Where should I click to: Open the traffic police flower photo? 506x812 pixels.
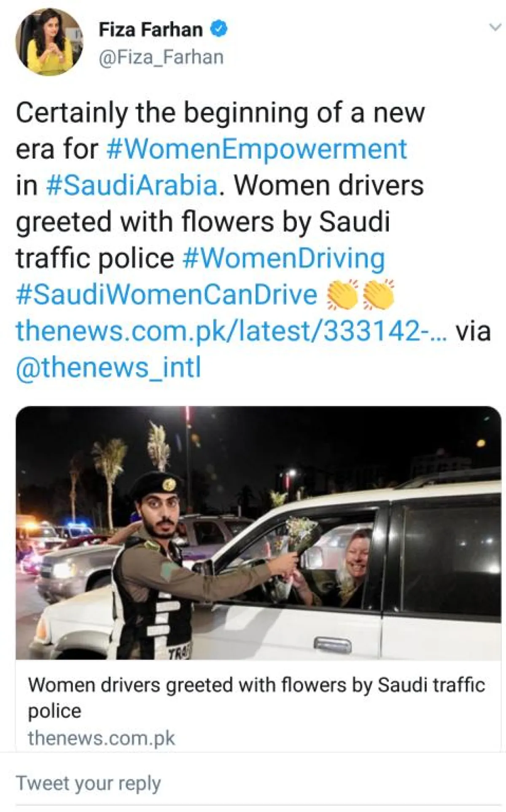click(258, 533)
